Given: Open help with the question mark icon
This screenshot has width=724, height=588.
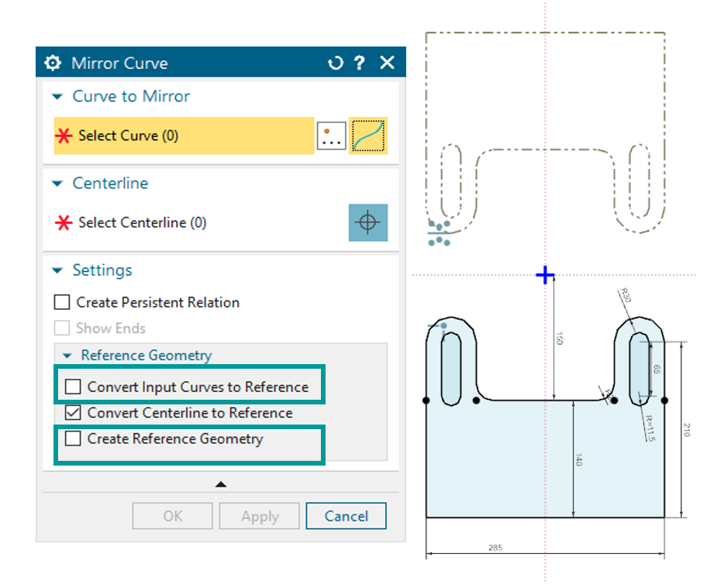Looking at the screenshot, I should pos(360,63).
